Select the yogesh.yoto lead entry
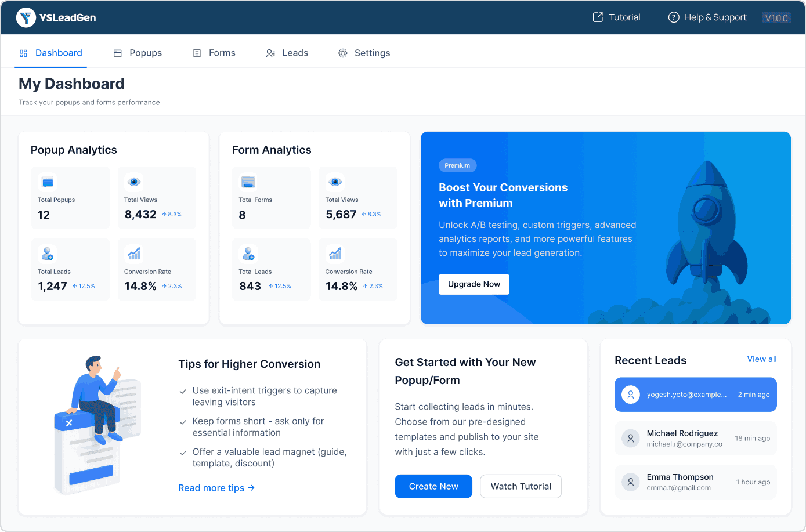This screenshot has height=532, width=806. tap(695, 395)
